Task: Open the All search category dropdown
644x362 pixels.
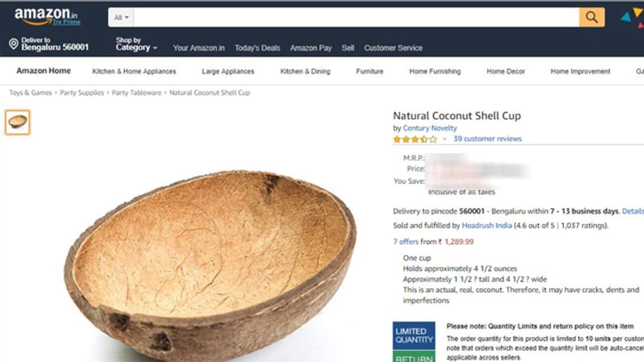Action: [x=121, y=18]
